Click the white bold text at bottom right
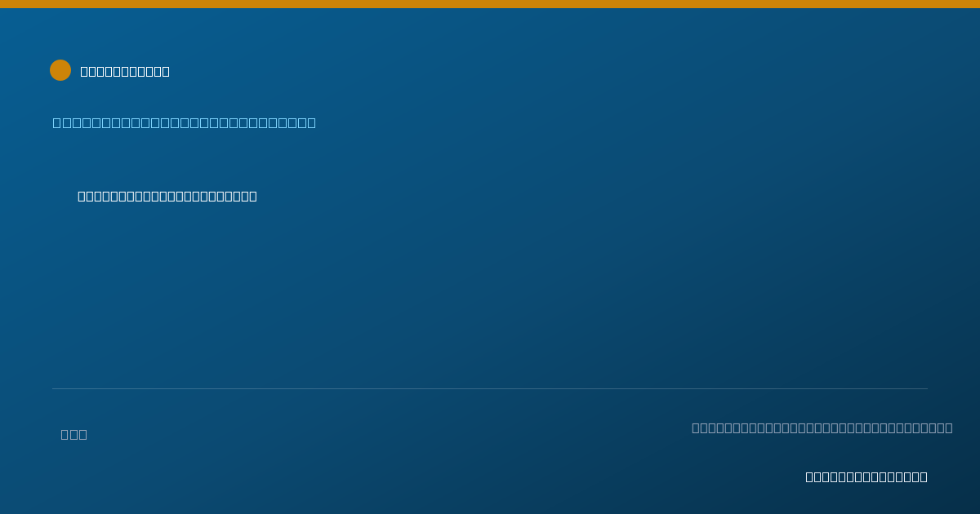This screenshot has height=514, width=980. pyautogui.click(x=866, y=476)
